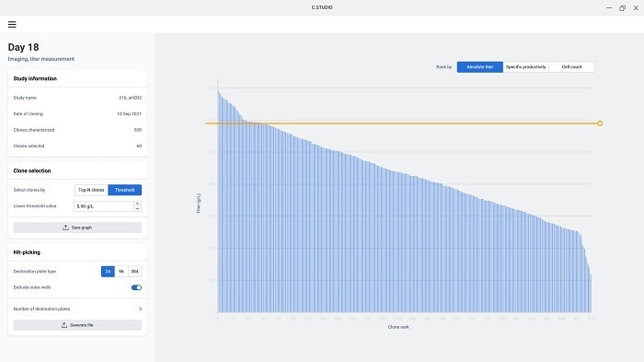644x362 pixels.
Task: Switch to Top-N clones selection
Action: (91, 190)
